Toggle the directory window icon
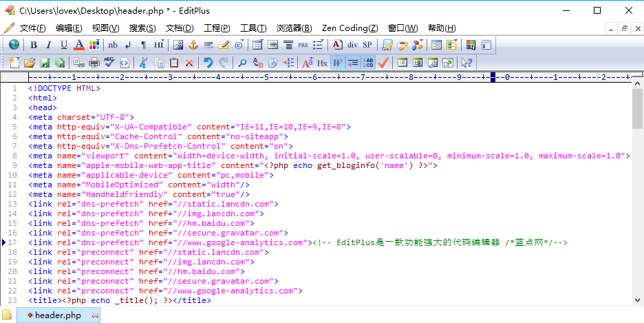The image size is (644, 323). pos(418,63)
